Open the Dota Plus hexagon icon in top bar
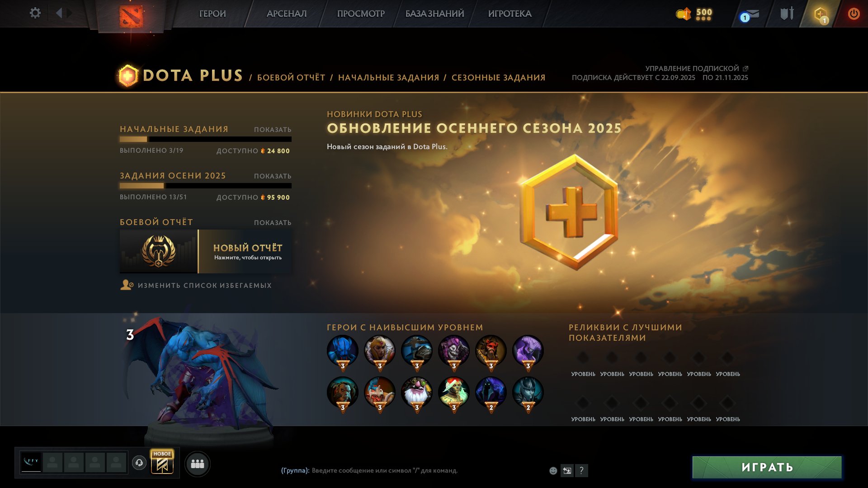This screenshot has width=868, height=488. click(x=821, y=14)
